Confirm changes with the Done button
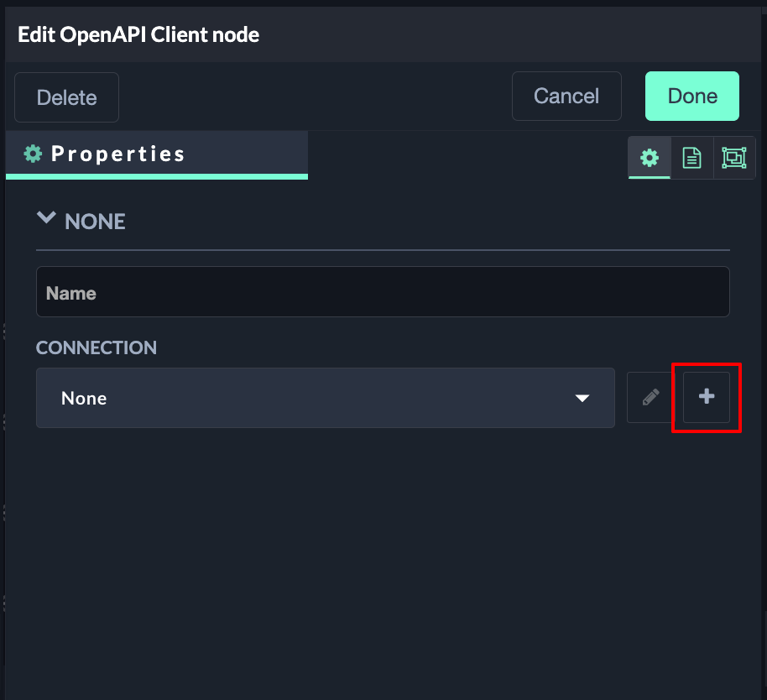This screenshot has height=700, width=767. tap(691, 97)
